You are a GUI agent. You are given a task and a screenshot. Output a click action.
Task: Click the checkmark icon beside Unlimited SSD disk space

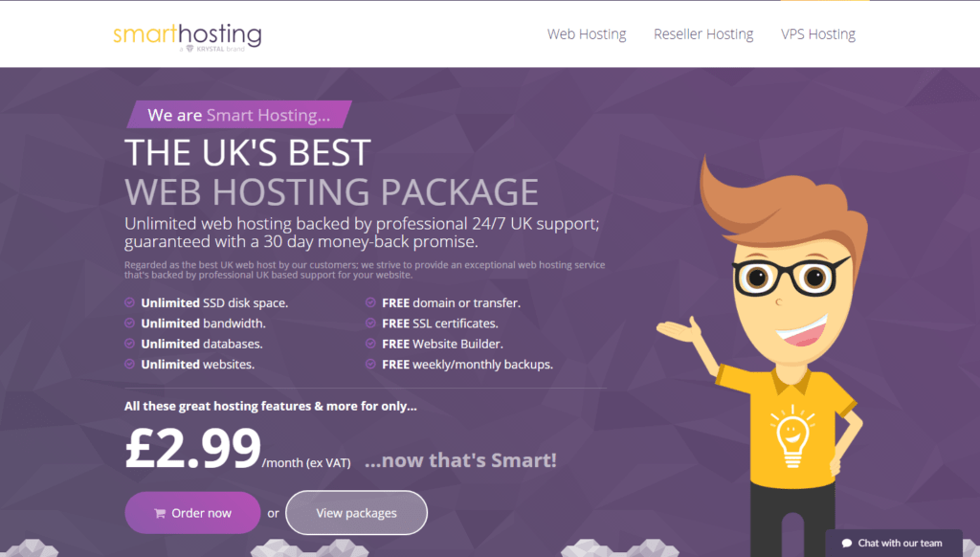click(x=129, y=302)
